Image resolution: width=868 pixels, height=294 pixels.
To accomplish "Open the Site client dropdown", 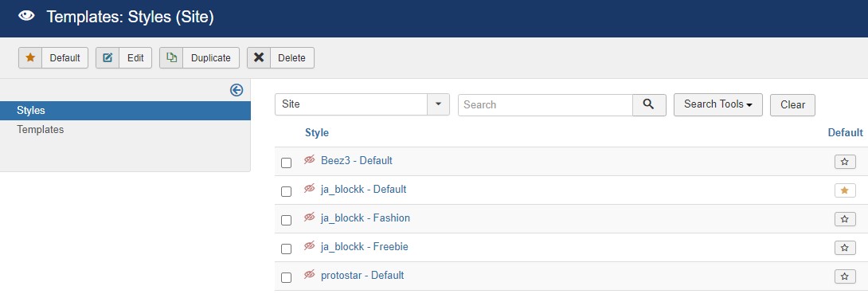I will (x=362, y=104).
